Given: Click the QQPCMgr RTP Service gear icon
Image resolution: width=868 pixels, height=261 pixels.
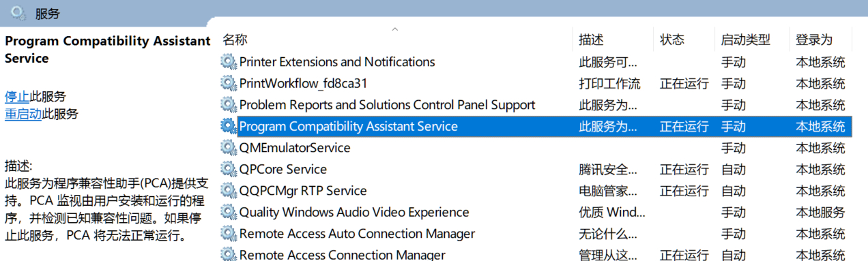Looking at the screenshot, I should [x=228, y=191].
